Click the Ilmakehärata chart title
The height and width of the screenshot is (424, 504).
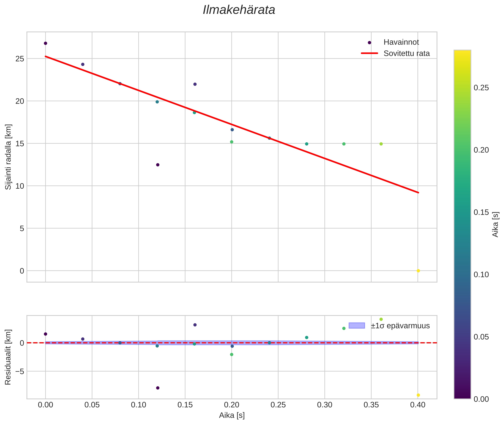pyautogui.click(x=239, y=10)
